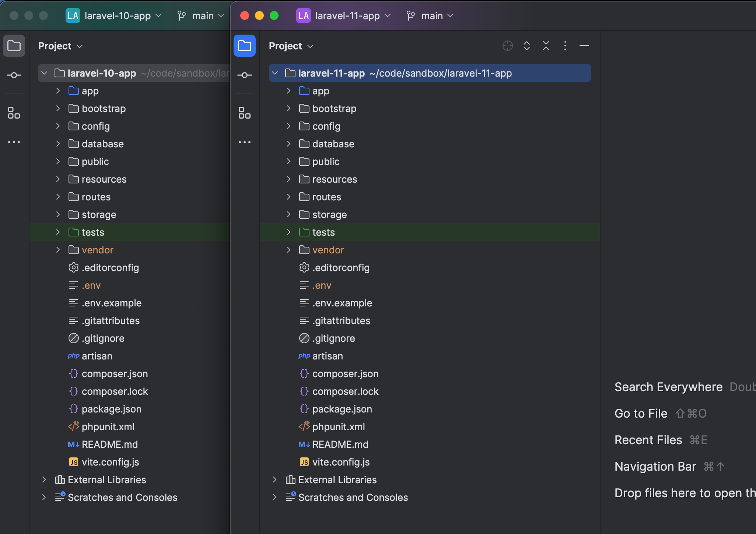Click External Libraries icon in laravel-11-app

(x=291, y=479)
